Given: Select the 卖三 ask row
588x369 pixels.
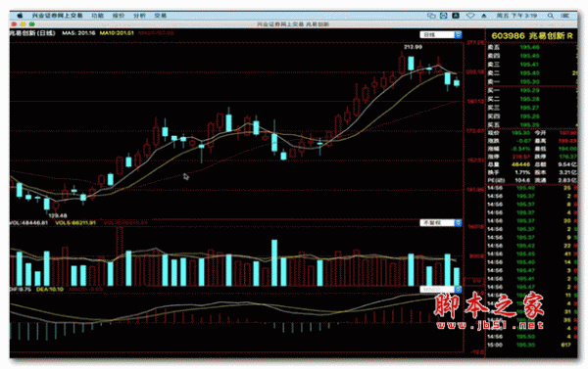Looking at the screenshot, I should [x=532, y=65].
